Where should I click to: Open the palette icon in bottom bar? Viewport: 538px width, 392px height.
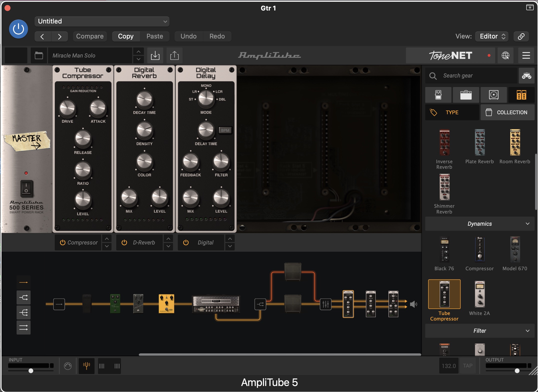click(68, 366)
